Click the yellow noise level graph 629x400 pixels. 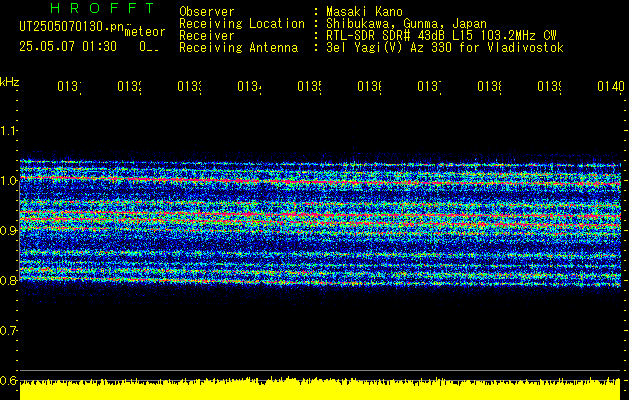click(x=320, y=389)
